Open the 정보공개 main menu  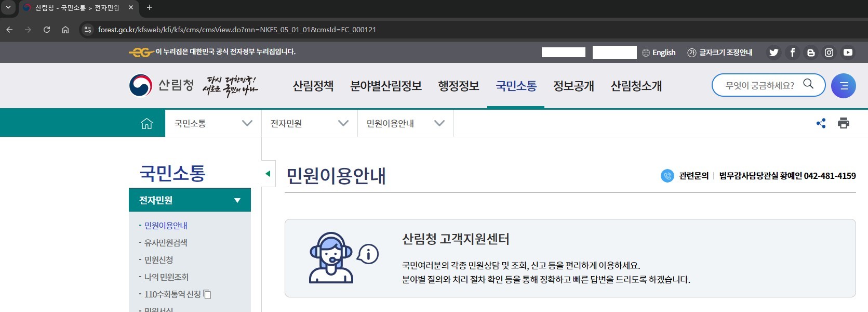pyautogui.click(x=573, y=86)
